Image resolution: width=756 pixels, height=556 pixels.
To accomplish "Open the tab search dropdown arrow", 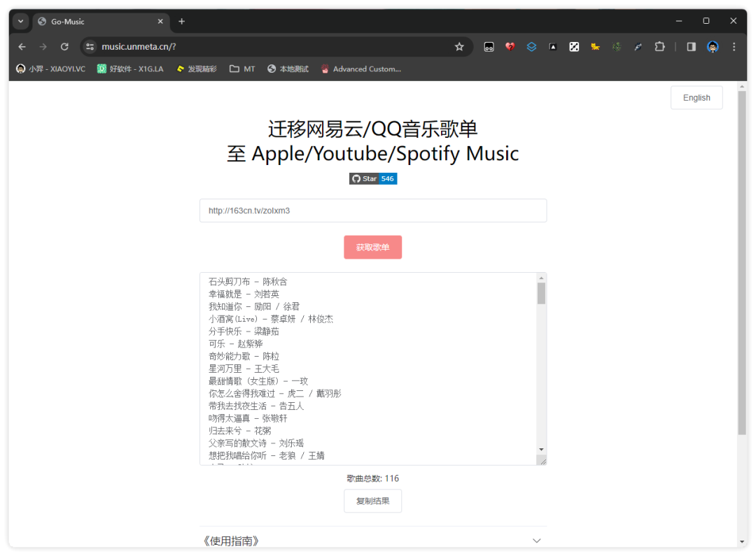I will coord(20,22).
